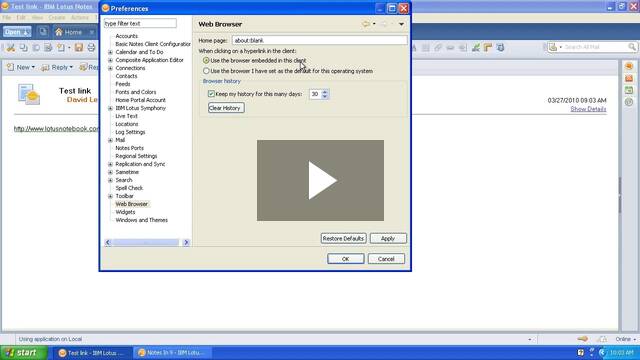The image size is (640, 360).
Task: Click the window thumbnails icon beside Open
Action: (43, 31)
